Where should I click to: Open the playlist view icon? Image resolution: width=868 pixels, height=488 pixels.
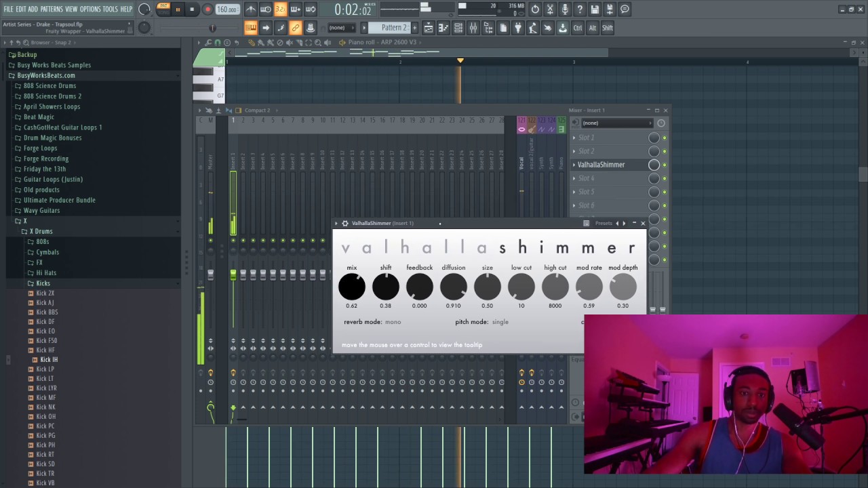(x=429, y=28)
